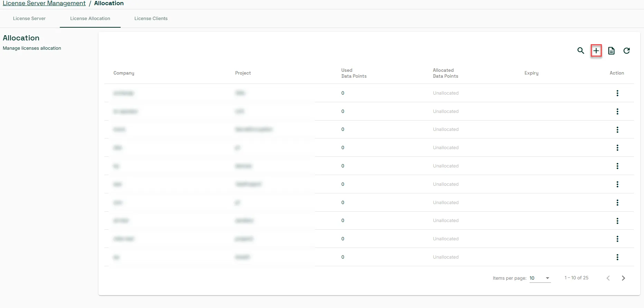Viewport: 644px width, 308px height.
Task: Open the License Clients tab
Action: click(x=151, y=19)
